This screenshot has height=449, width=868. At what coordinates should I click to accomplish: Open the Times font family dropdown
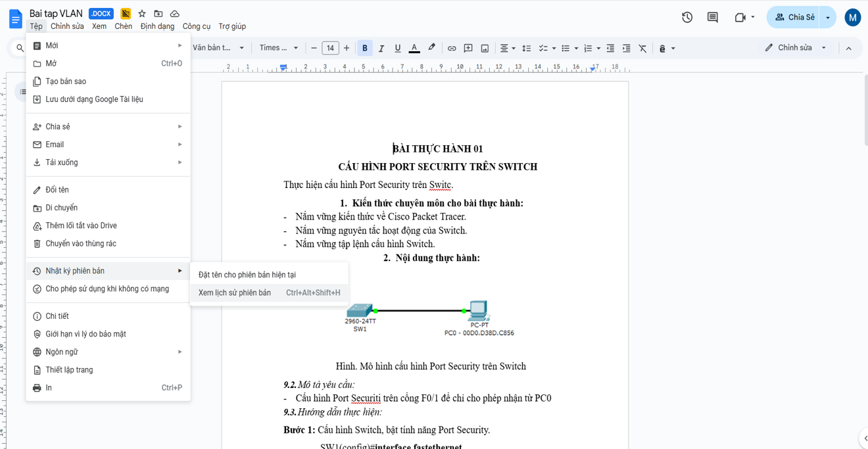point(279,48)
